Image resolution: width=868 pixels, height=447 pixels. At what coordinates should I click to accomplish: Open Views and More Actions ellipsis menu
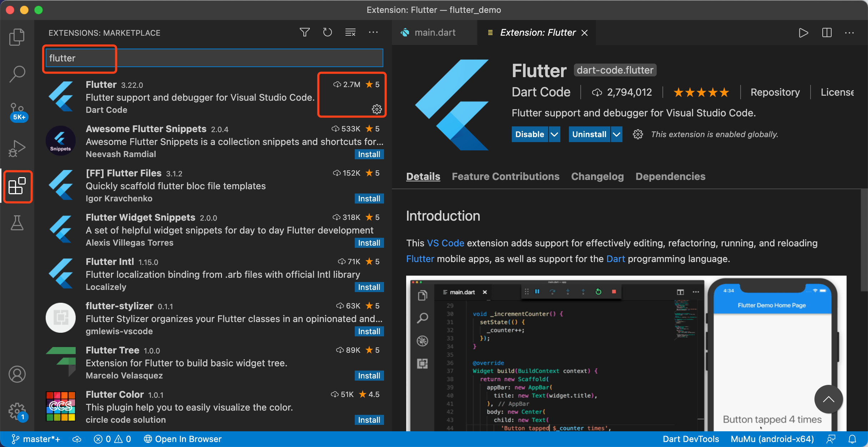(373, 32)
